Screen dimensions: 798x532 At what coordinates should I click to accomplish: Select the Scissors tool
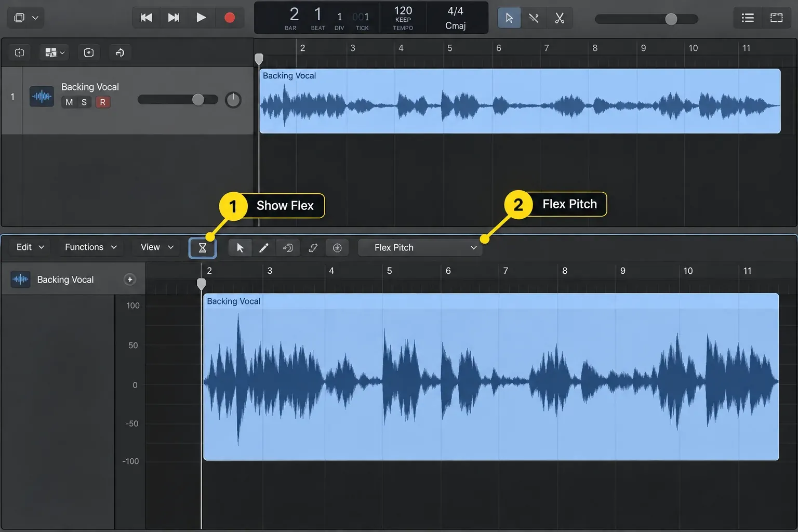tap(560, 18)
